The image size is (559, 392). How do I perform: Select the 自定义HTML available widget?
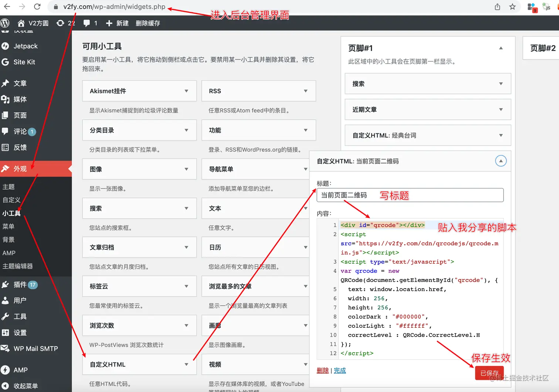pos(139,364)
